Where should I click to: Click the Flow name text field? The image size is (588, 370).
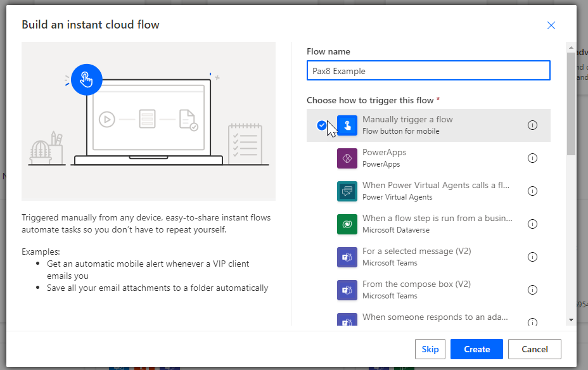click(x=428, y=71)
